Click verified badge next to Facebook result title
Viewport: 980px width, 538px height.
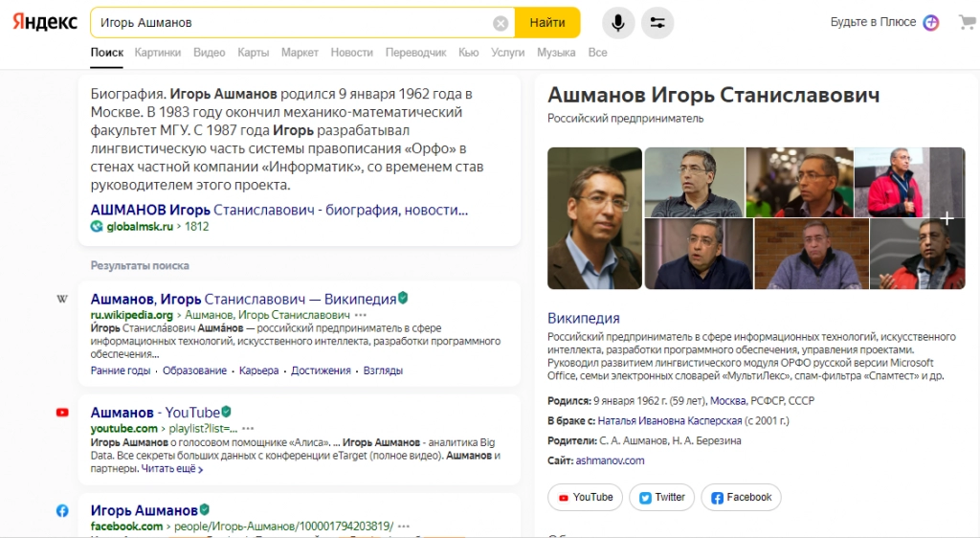(x=205, y=509)
